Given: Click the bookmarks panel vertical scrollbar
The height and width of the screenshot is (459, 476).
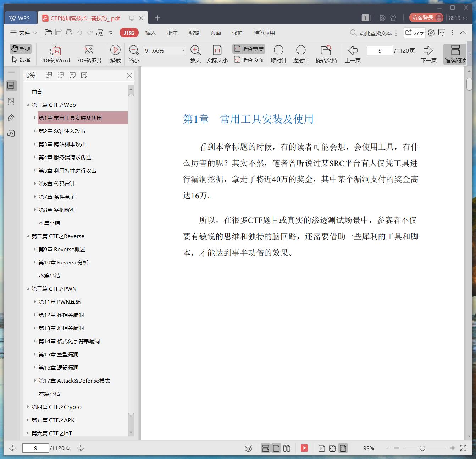Looking at the screenshot, I should [x=131, y=254].
